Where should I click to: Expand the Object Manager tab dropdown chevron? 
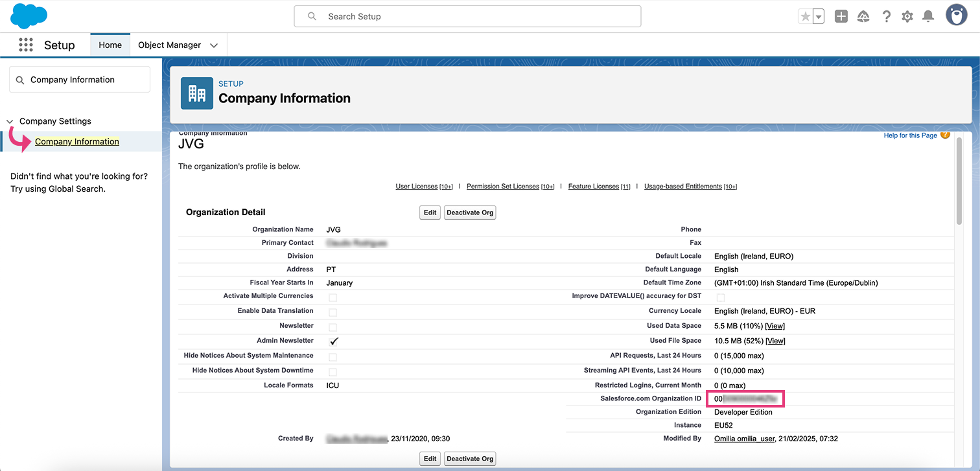pyautogui.click(x=214, y=45)
